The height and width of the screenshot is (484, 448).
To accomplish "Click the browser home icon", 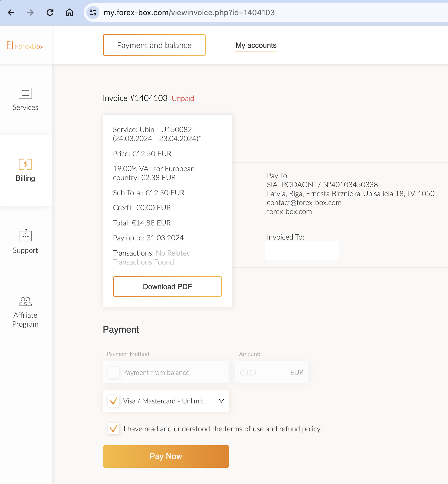I will click(70, 12).
